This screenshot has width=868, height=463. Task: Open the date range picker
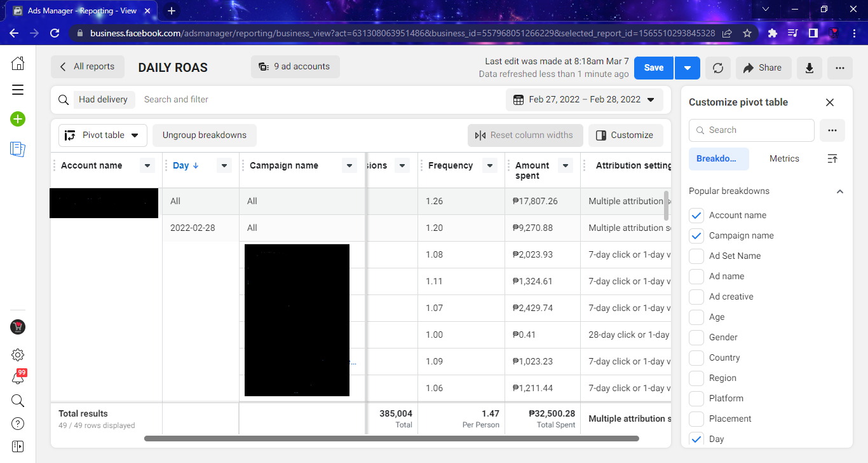pos(585,100)
